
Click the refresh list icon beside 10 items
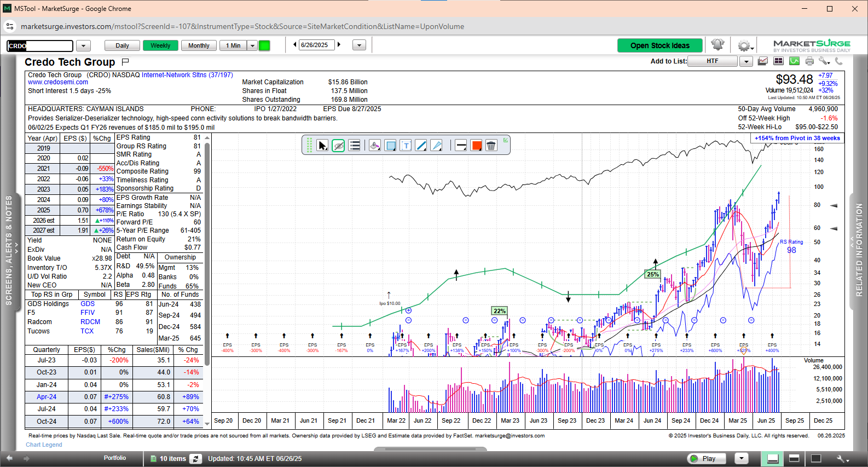[196, 459]
